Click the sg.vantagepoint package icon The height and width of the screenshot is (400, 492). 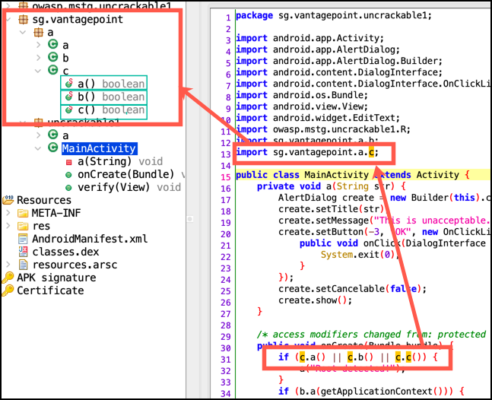click(x=23, y=19)
